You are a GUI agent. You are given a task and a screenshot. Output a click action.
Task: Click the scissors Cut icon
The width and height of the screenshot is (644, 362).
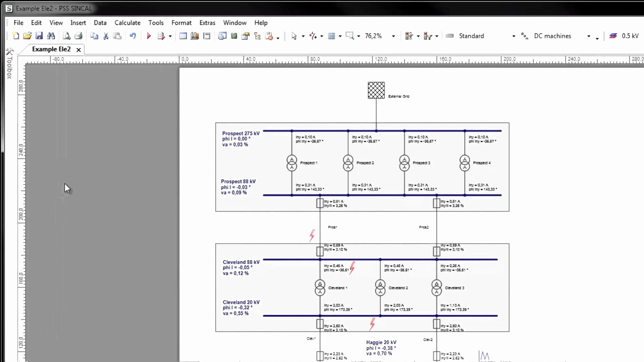coord(106,36)
